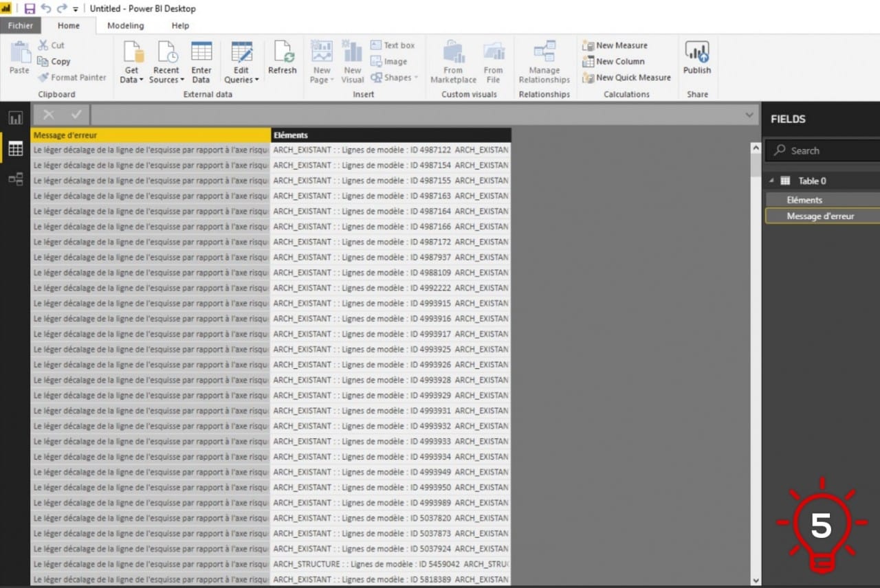
Task: Open Recent Sources in the ribbon
Action: [166, 53]
